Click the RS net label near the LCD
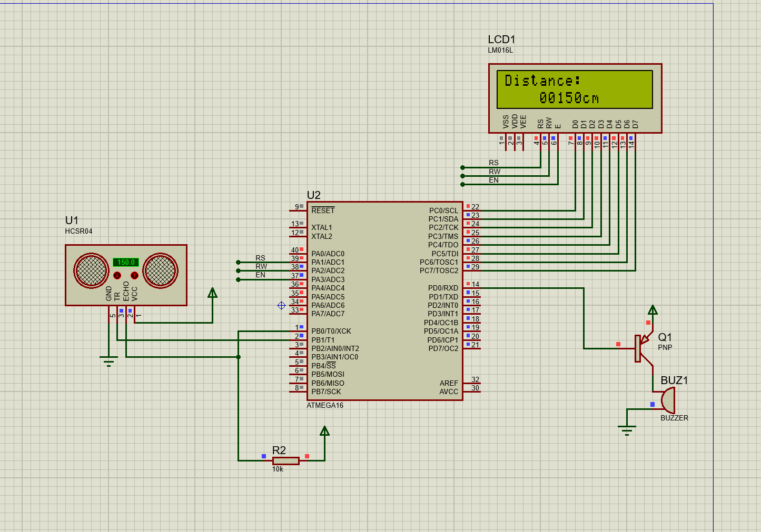 coord(493,163)
